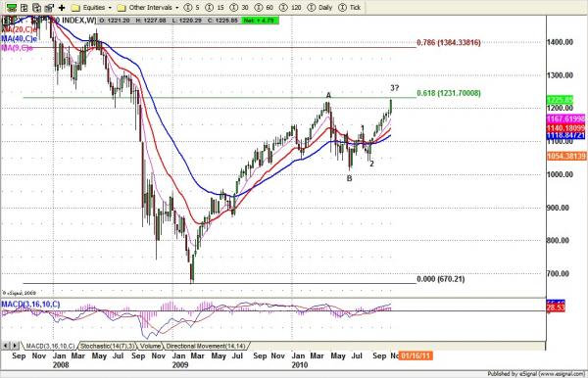This screenshot has width=588, height=378.
Task: Click the 0.000 (670.21) Fibonacci label
Action: (441, 279)
